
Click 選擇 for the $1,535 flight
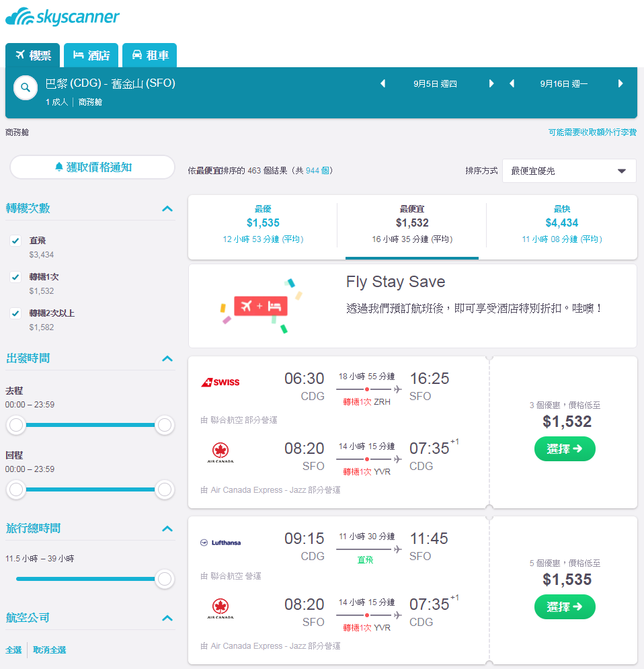point(565,606)
